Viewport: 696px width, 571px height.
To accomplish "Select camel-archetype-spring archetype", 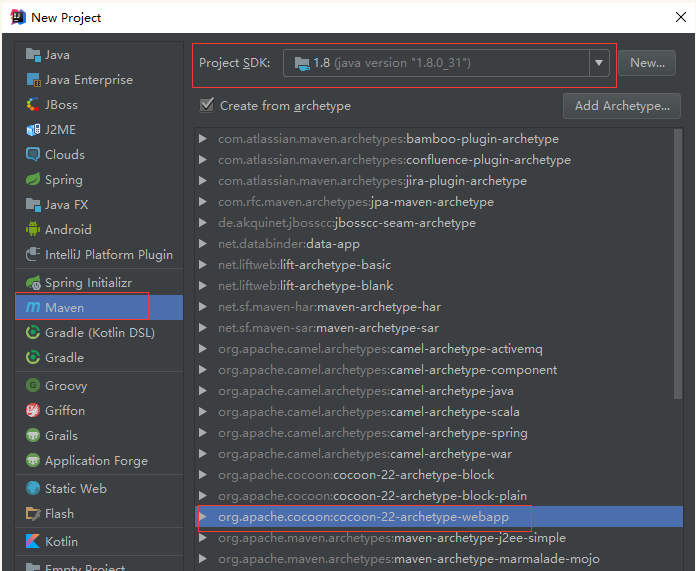I will click(x=373, y=432).
